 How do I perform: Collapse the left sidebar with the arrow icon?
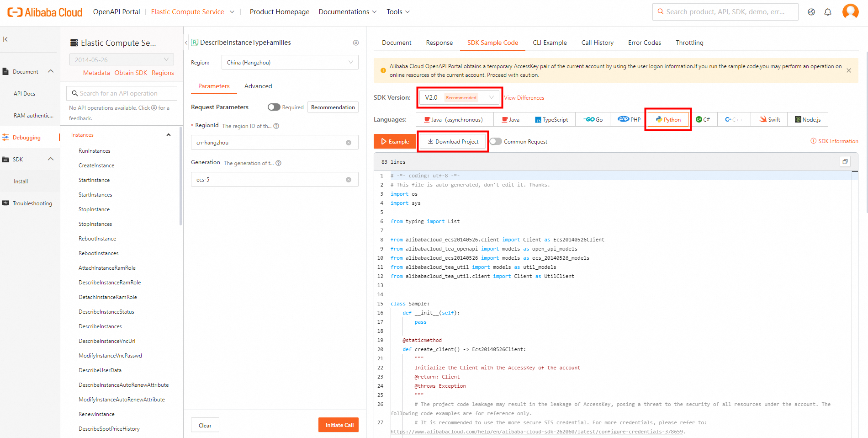5,39
